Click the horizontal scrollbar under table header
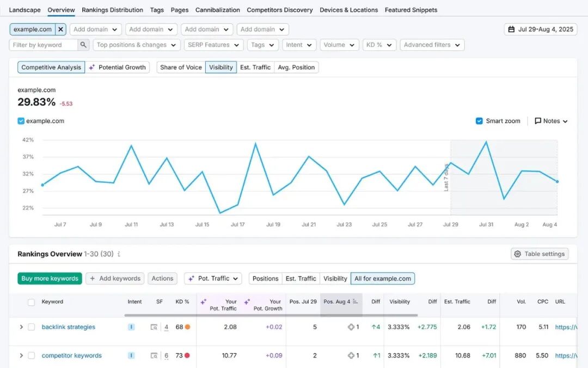The height and width of the screenshot is (368, 588). (271, 315)
